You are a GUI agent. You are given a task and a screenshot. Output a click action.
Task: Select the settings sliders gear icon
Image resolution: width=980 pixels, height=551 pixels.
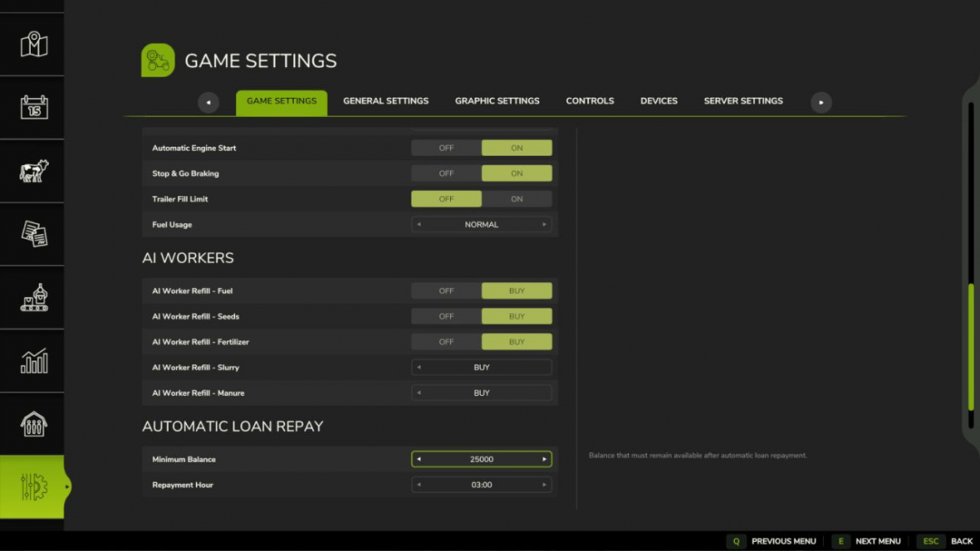point(33,487)
